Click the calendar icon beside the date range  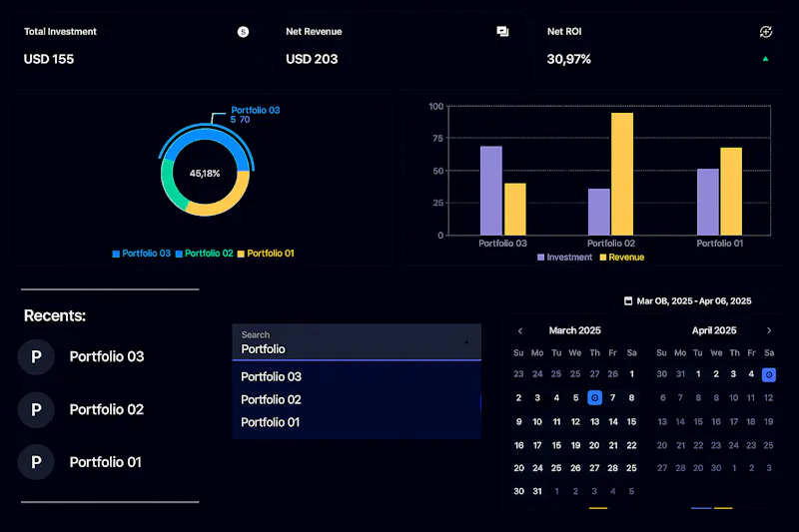point(628,300)
